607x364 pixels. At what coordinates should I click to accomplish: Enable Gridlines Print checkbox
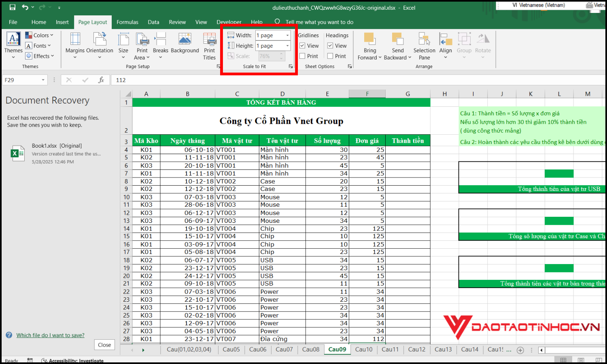302,56
